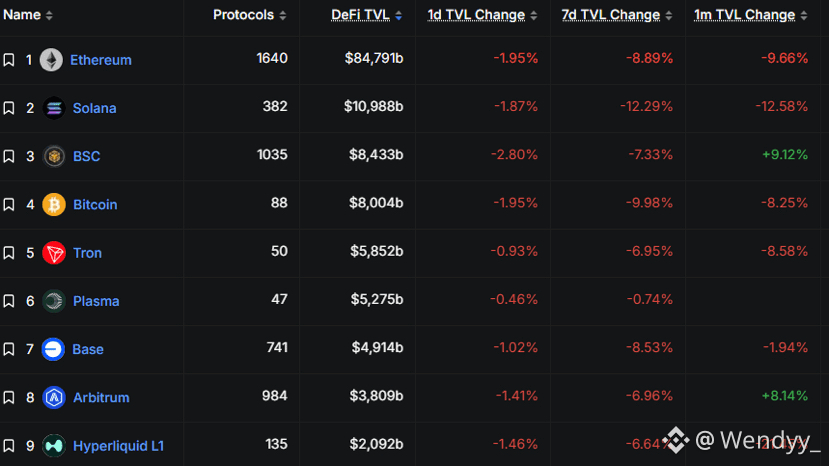This screenshot has height=466, width=829.
Task: Click the Arbitrum chain logo icon
Action: [54, 397]
